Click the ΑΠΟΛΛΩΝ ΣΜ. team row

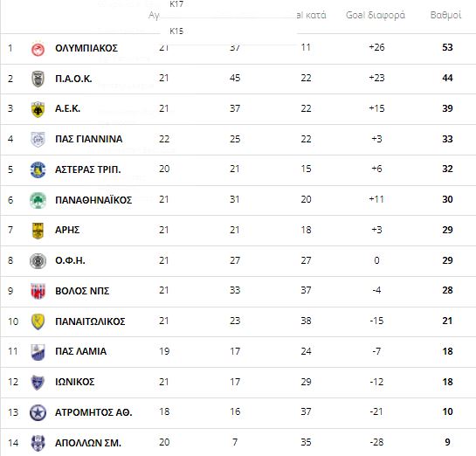tap(238, 443)
